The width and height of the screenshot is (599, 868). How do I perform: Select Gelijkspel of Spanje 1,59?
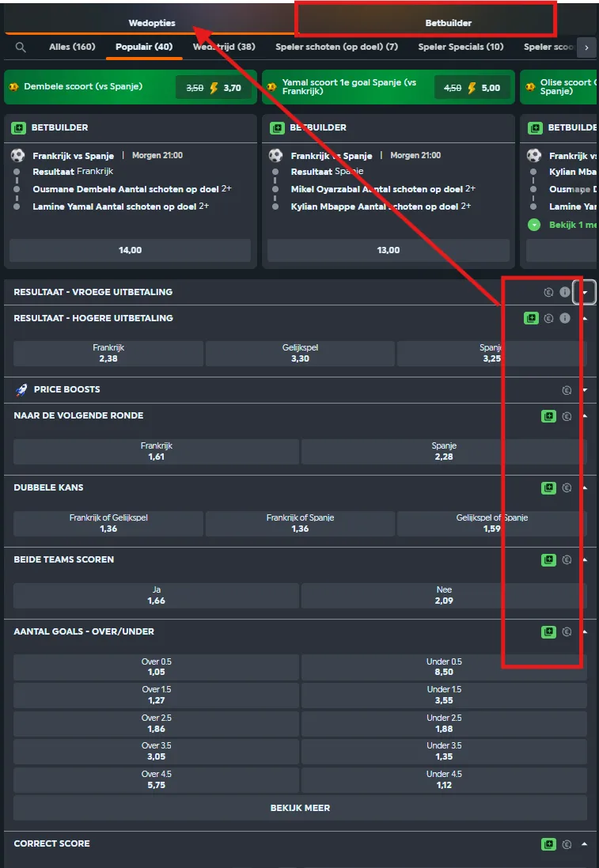click(x=492, y=524)
